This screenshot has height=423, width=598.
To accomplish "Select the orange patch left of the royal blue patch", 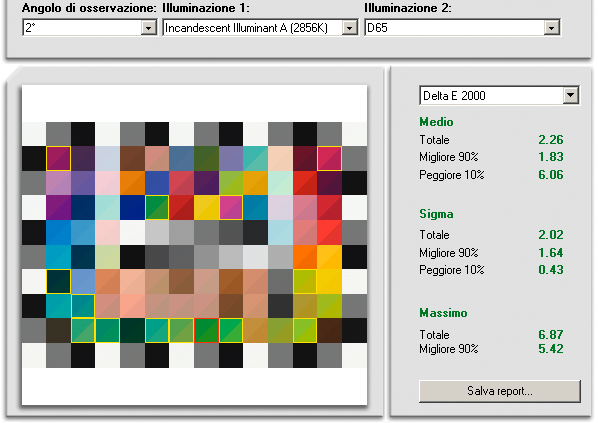I will (132, 183).
